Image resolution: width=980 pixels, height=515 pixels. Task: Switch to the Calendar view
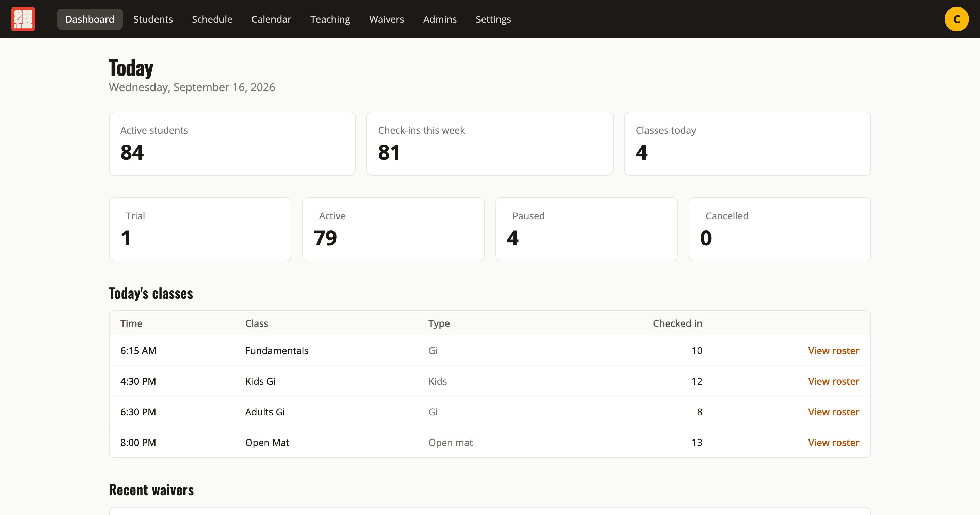tap(271, 19)
